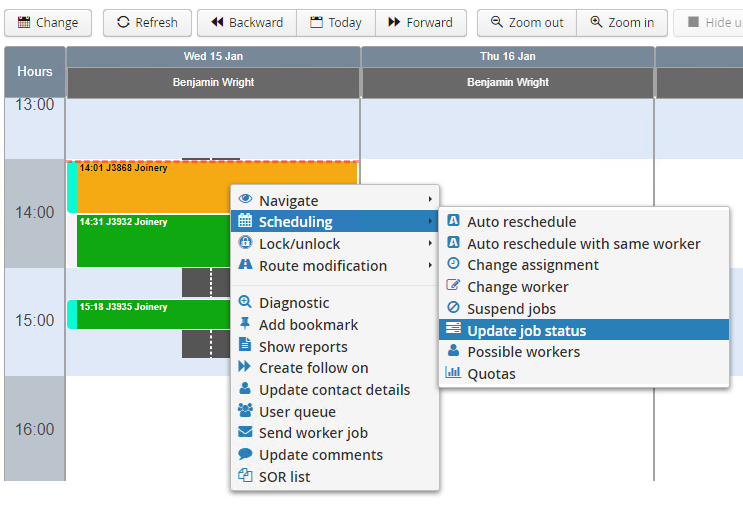Expand the Navigate submenu arrow
The image size is (743, 509).
pyautogui.click(x=430, y=200)
